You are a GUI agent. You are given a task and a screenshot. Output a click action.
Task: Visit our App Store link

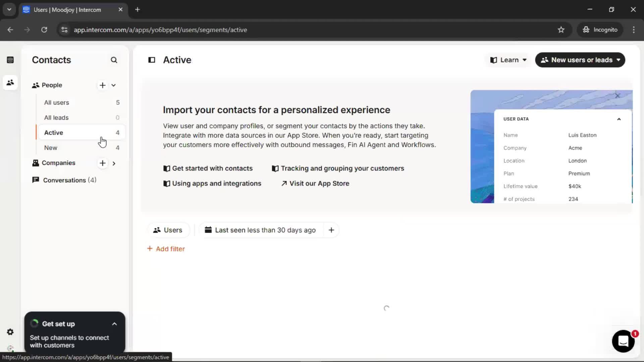tap(315, 184)
